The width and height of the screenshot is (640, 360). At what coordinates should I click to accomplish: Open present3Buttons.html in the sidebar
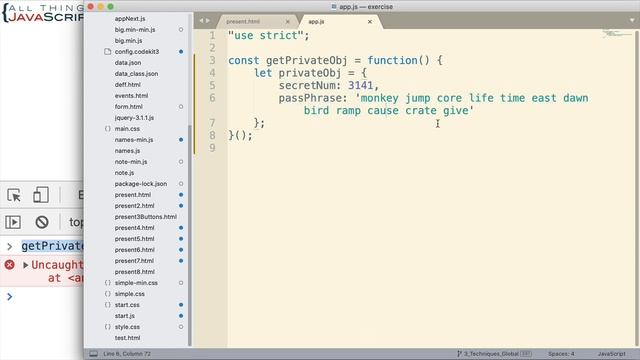[146, 217]
